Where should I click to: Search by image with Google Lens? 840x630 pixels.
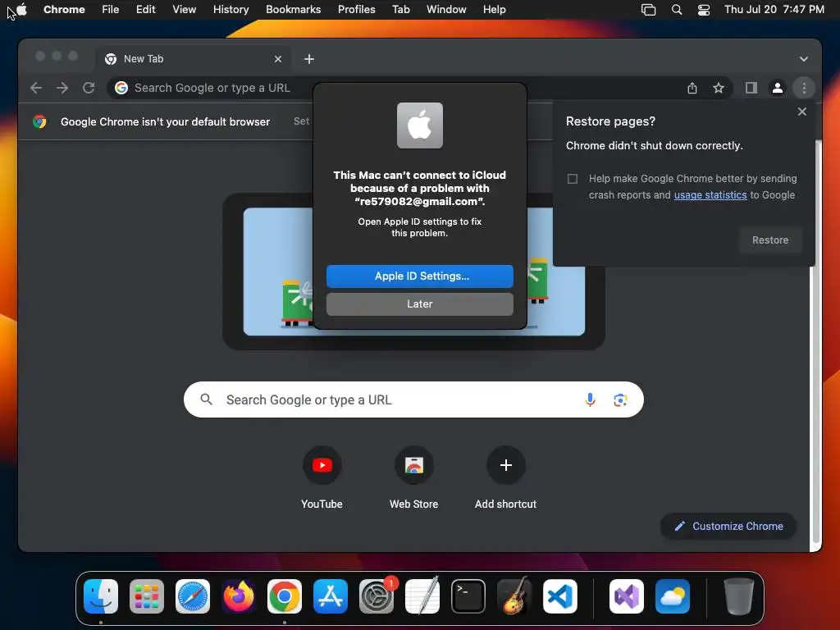[620, 399]
